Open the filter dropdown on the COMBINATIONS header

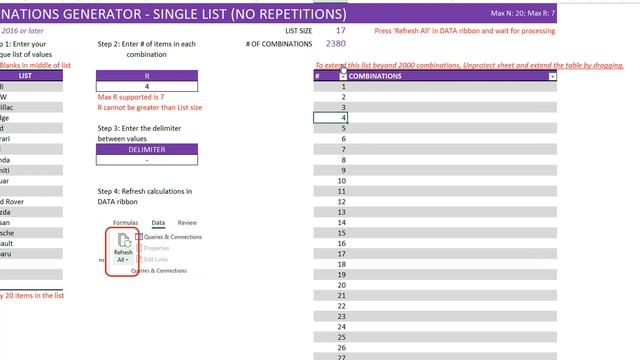click(552, 76)
